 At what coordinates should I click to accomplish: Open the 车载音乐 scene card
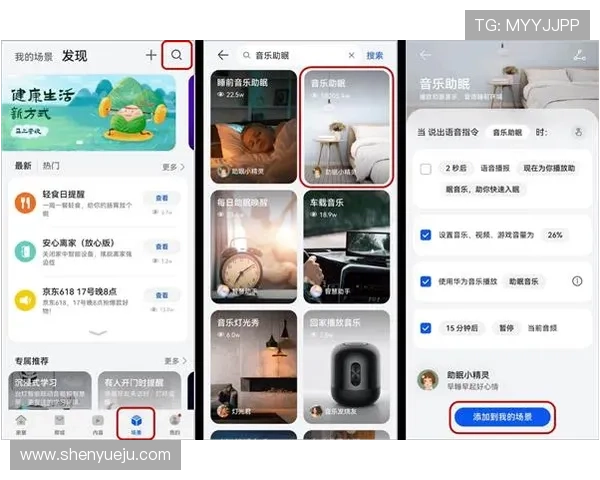(x=347, y=247)
